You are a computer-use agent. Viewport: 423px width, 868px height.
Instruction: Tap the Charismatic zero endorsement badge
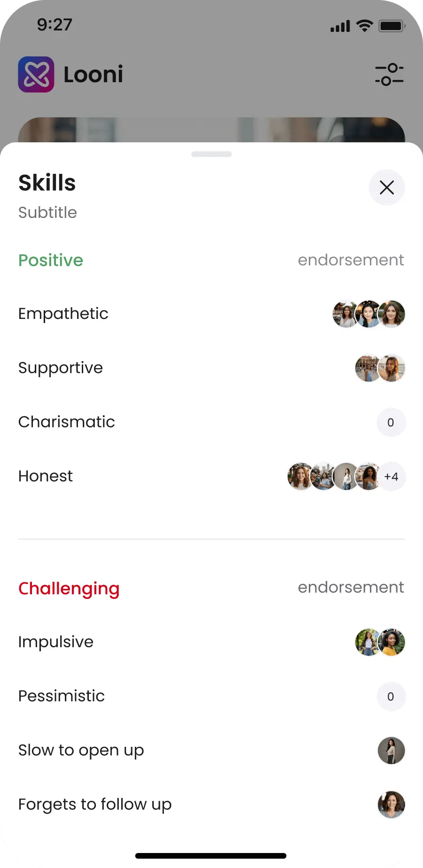[x=391, y=422]
